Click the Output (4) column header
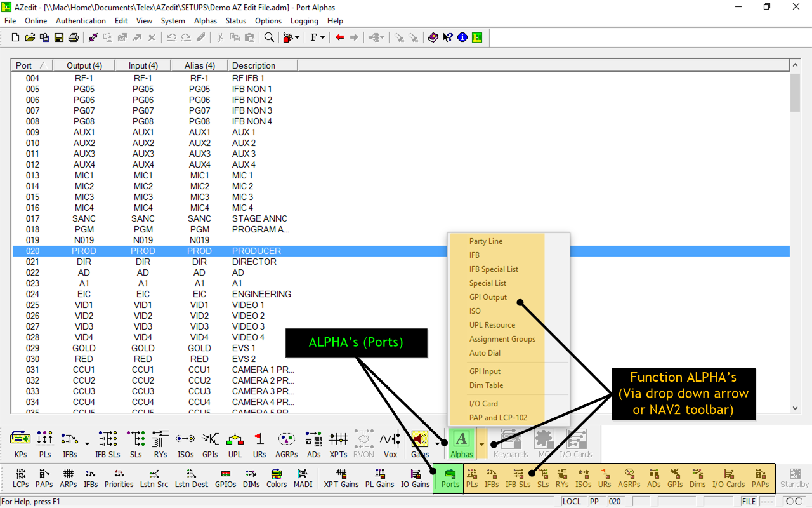This screenshot has height=508, width=812. (84, 65)
